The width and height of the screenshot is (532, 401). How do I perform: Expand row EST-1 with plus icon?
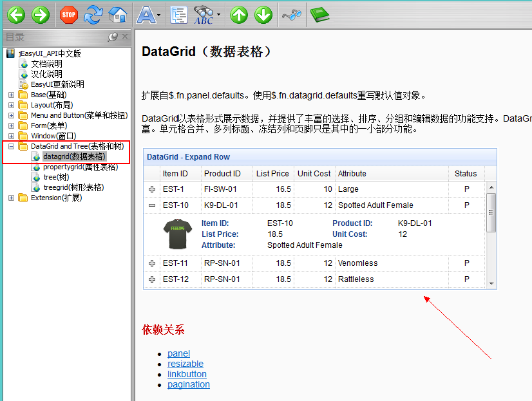click(x=152, y=189)
